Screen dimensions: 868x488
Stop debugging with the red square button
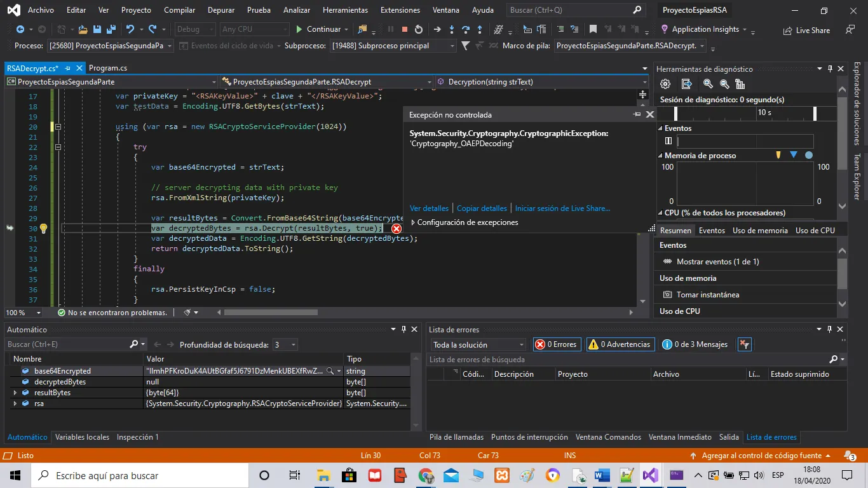pos(404,29)
